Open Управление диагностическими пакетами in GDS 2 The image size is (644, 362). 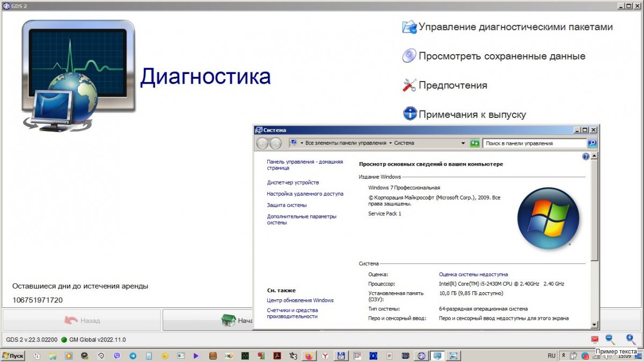515,27
